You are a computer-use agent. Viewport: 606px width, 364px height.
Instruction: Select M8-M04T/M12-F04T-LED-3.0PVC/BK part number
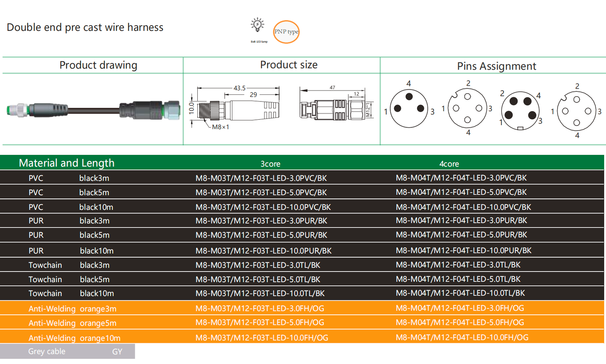click(x=461, y=178)
